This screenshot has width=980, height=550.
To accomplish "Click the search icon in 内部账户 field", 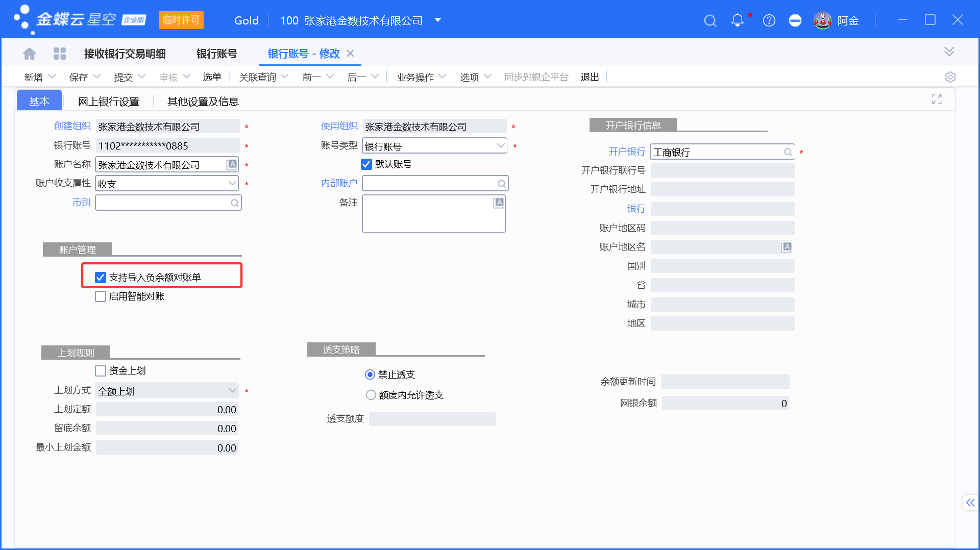I will 502,184.
